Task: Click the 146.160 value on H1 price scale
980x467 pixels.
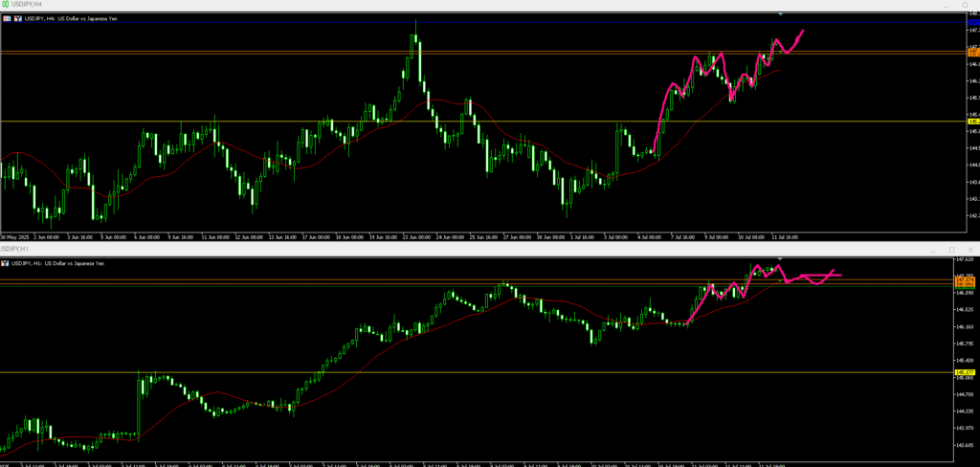Action: (x=966, y=326)
